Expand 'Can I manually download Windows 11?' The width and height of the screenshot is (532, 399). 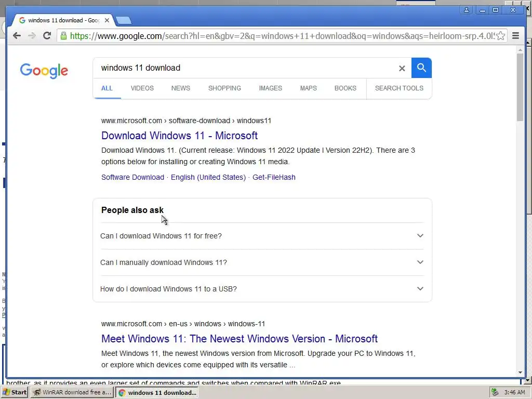pyautogui.click(x=262, y=262)
